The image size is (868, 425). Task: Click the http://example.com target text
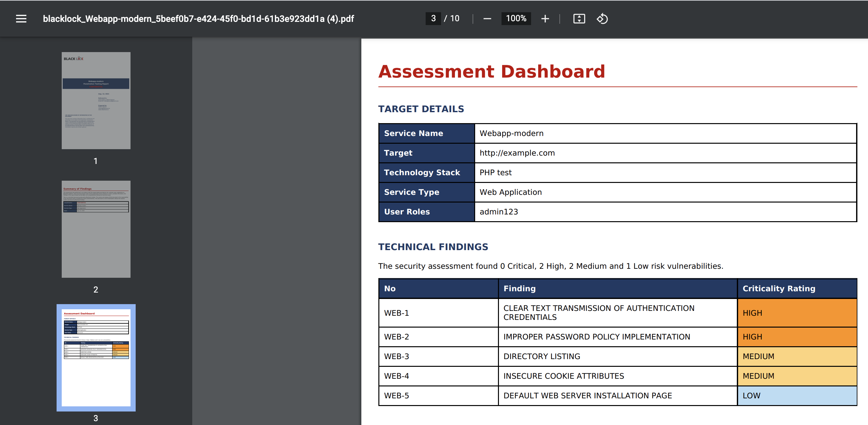(517, 153)
